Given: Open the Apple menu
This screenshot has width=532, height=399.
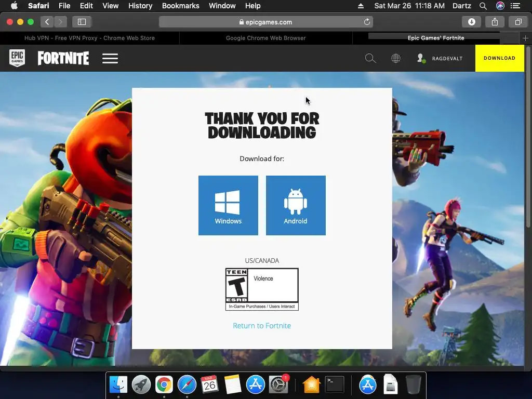Looking at the screenshot, I should coord(14,6).
